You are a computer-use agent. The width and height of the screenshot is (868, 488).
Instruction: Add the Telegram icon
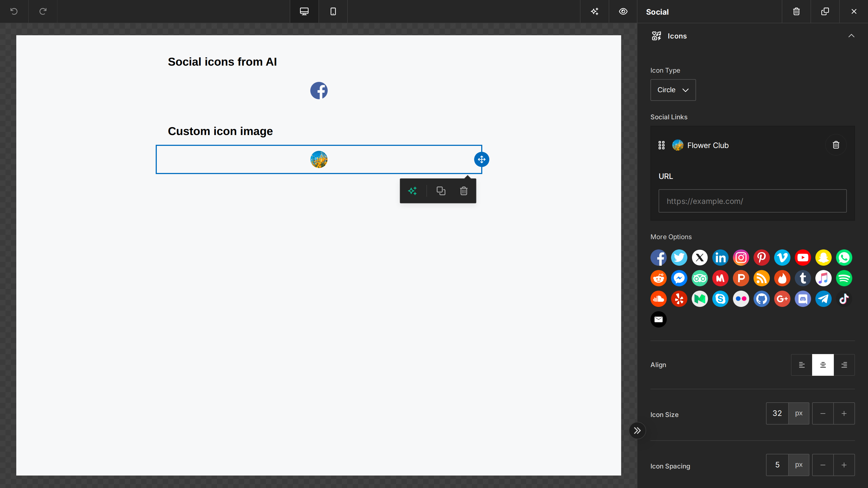click(x=824, y=299)
